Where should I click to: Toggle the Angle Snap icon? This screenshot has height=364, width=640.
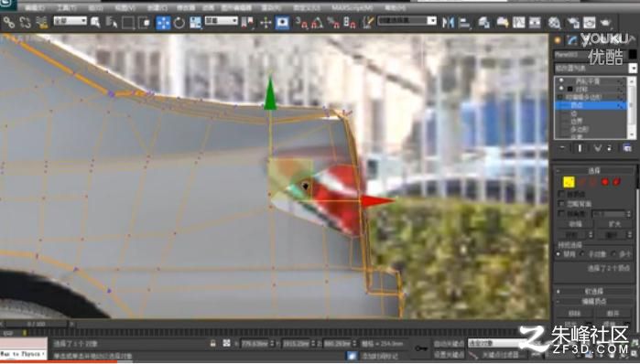coord(317,23)
